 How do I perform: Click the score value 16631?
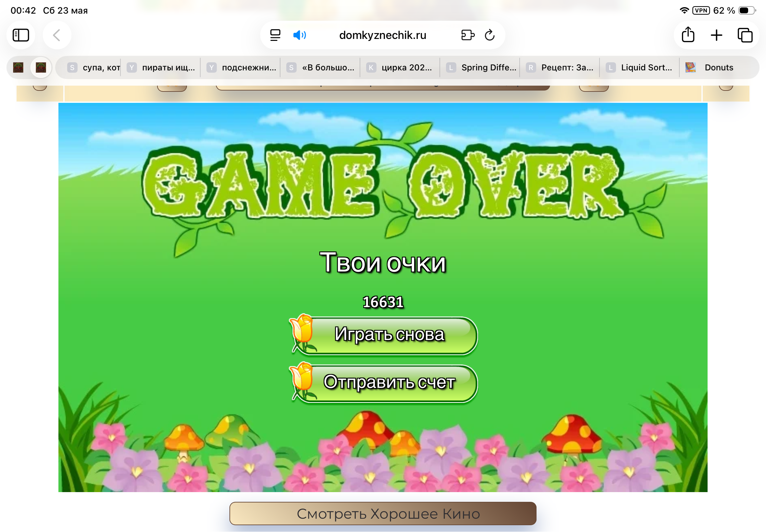[383, 302]
